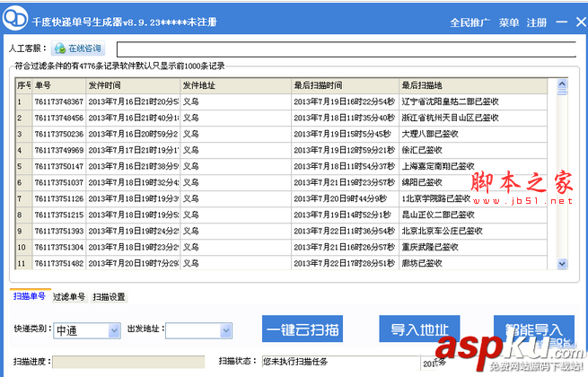
Task: Sort by 序号 column header
Action: click(23, 85)
